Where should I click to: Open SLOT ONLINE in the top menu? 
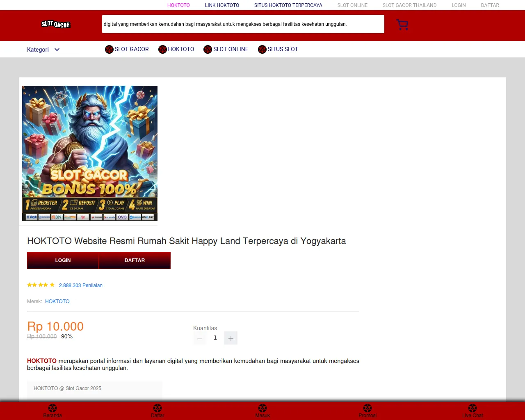[352, 5]
